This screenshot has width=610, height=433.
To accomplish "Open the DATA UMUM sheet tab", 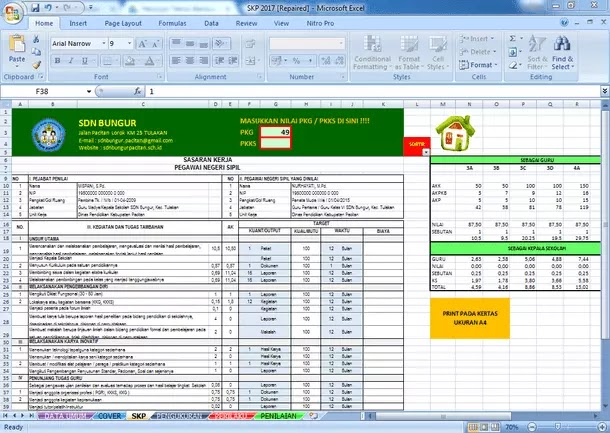I will pyautogui.click(x=63, y=416).
